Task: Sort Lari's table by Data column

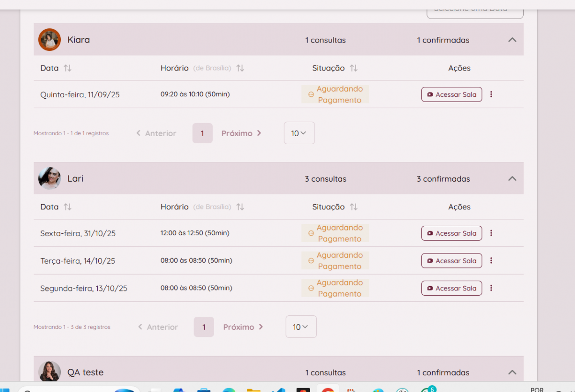Action: [68, 207]
